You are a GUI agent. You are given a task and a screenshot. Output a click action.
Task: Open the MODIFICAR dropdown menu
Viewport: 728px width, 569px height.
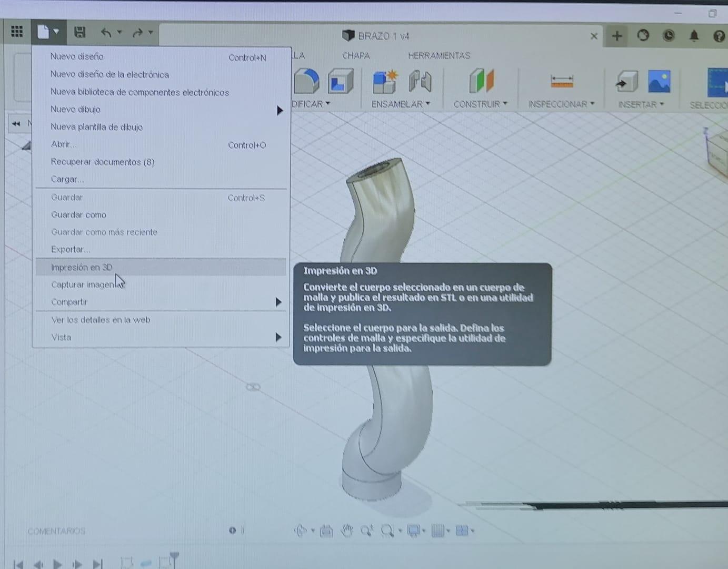[x=311, y=104]
